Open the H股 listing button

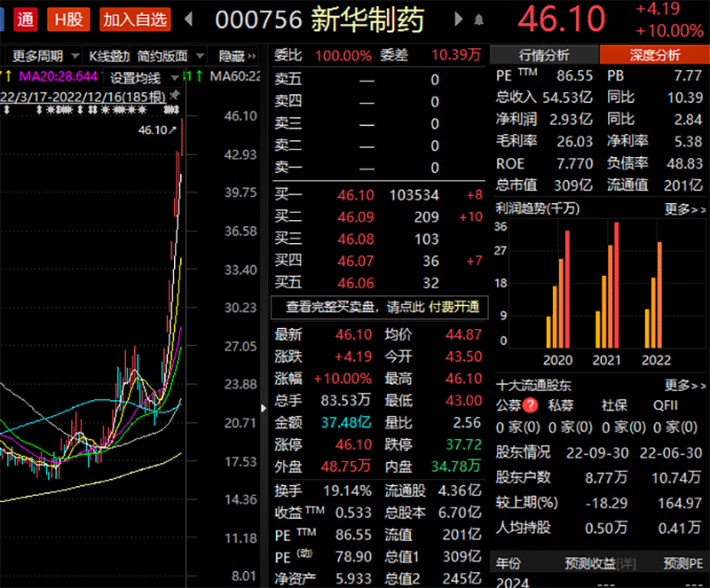coord(68,20)
